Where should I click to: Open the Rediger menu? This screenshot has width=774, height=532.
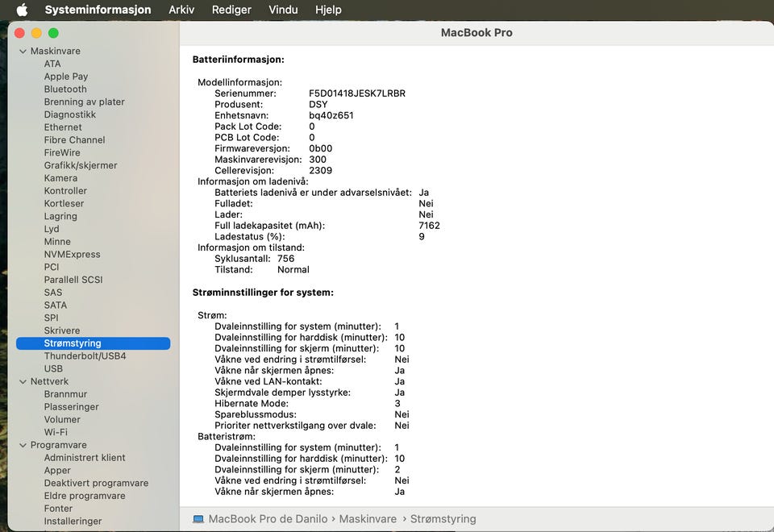click(x=231, y=10)
